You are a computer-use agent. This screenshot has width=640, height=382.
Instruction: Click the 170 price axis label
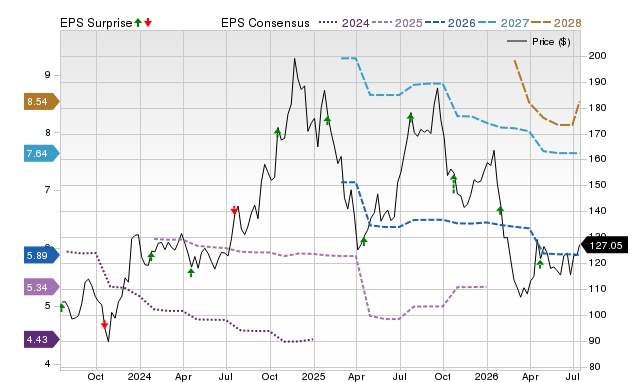click(597, 134)
